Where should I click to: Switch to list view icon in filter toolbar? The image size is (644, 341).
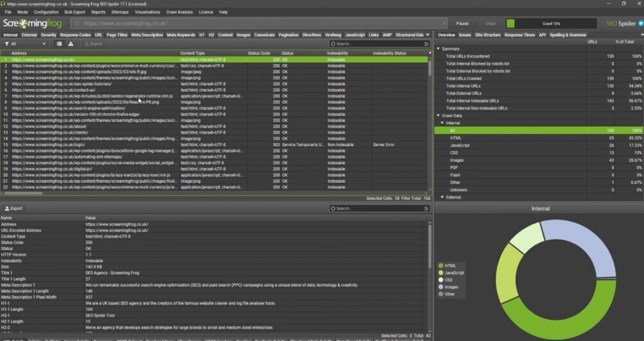(x=59, y=44)
